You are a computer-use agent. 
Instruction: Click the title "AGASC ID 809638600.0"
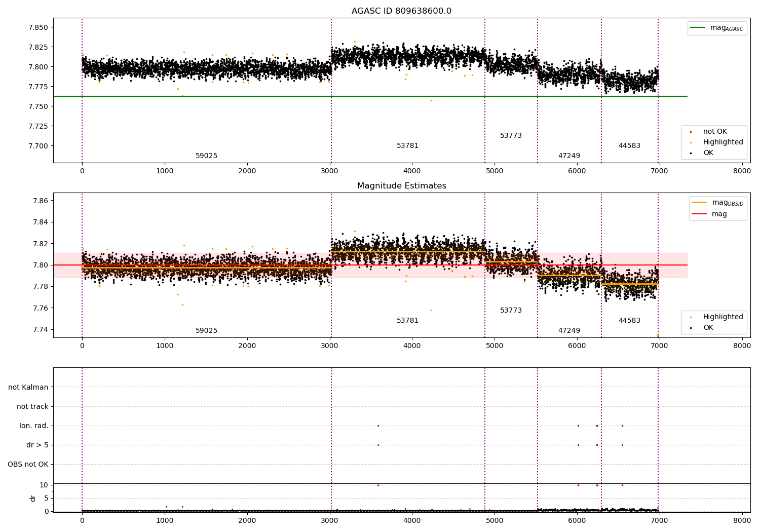401,11
